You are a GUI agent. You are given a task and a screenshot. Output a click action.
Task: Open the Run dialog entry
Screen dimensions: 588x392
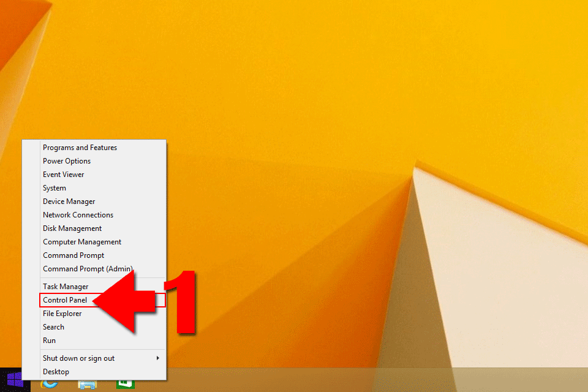[50, 341]
